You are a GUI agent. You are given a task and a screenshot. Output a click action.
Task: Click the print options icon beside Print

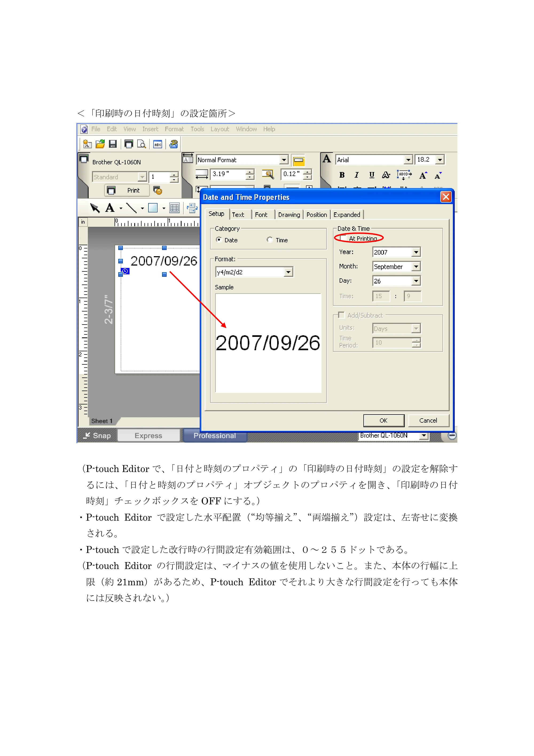[x=158, y=190]
